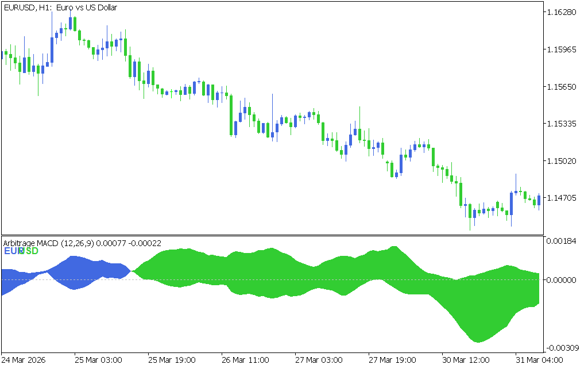Viewport: 588px width, 368px height.
Task: Click the 1.16280 price level label
Action: 563,13
